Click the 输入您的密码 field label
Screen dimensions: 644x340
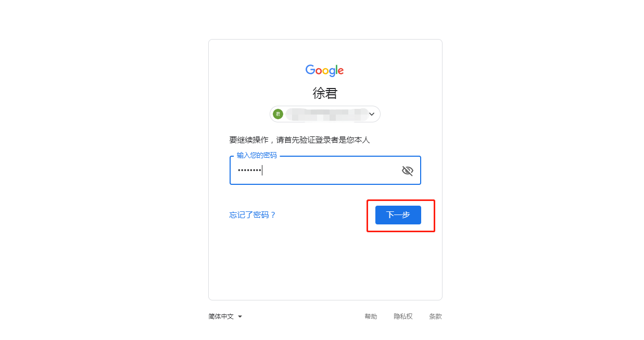pos(257,156)
